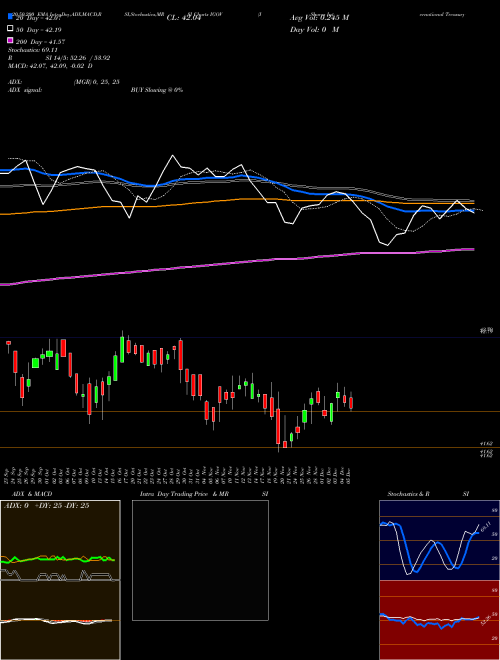Click the 'ADX: 0 +DY: 25 -DY: 25' readout
Viewport: 500px width, 660px height.
[x=47, y=506]
